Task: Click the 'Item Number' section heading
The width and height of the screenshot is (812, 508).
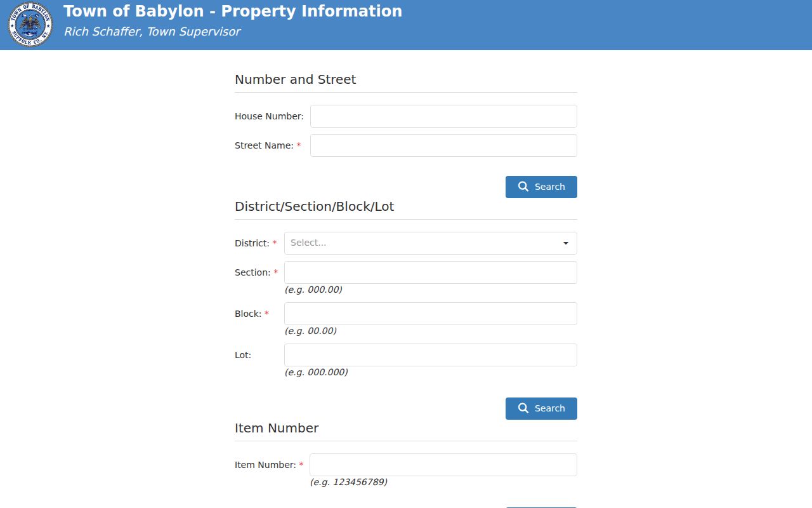Action: tap(277, 428)
